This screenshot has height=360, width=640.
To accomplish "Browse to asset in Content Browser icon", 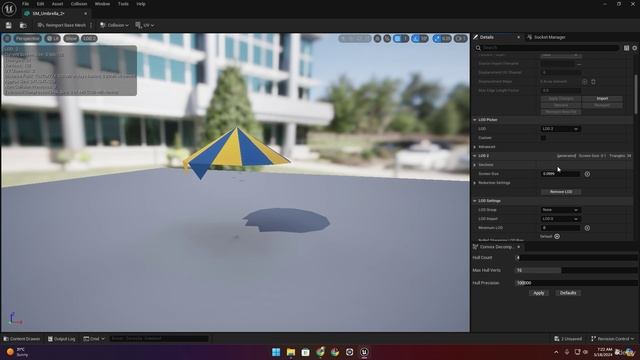I will 23,25.
